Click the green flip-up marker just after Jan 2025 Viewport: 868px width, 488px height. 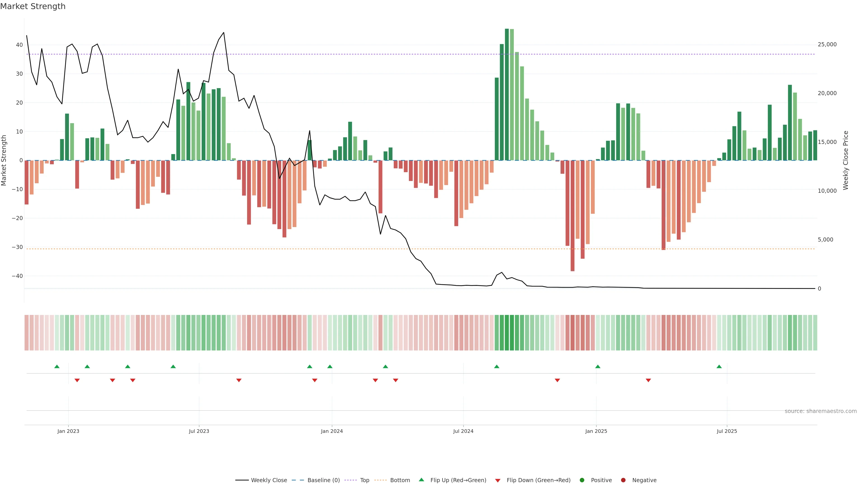tap(598, 366)
